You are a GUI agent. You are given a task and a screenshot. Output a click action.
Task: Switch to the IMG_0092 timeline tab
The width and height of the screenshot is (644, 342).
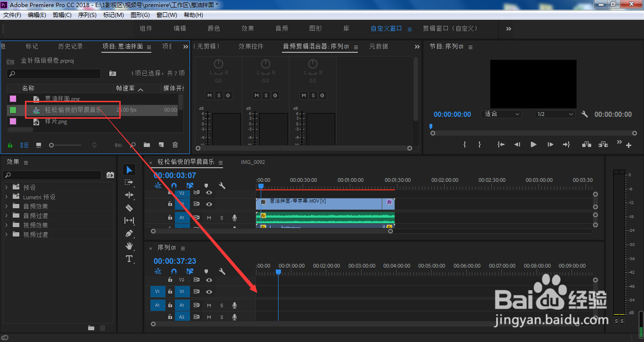pyautogui.click(x=253, y=162)
